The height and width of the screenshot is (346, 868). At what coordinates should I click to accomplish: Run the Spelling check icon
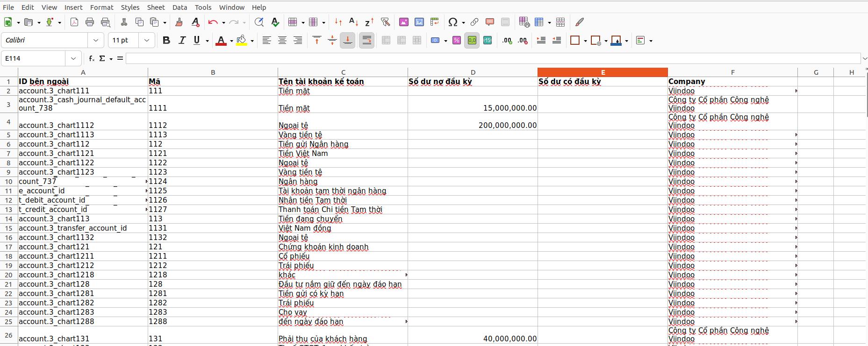tap(275, 22)
